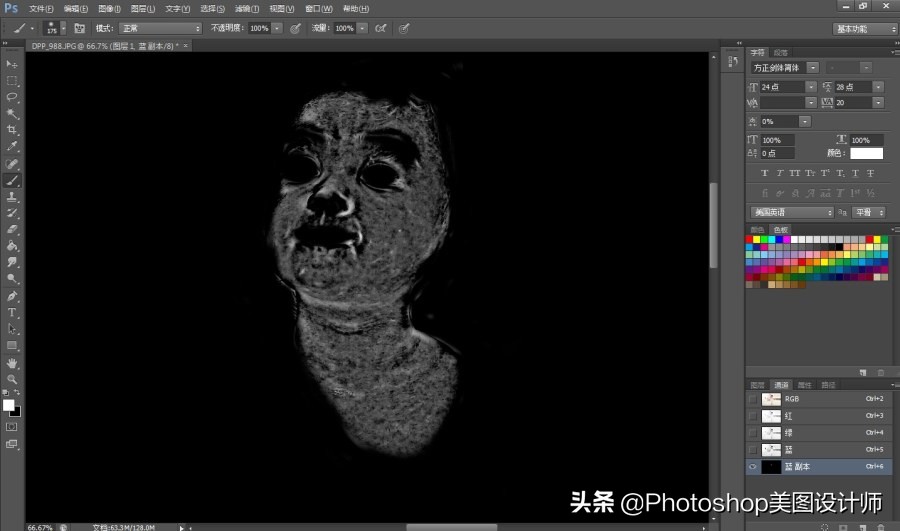
Task: Expand the 方正剑体简体 font family dropdown
Action: click(812, 68)
